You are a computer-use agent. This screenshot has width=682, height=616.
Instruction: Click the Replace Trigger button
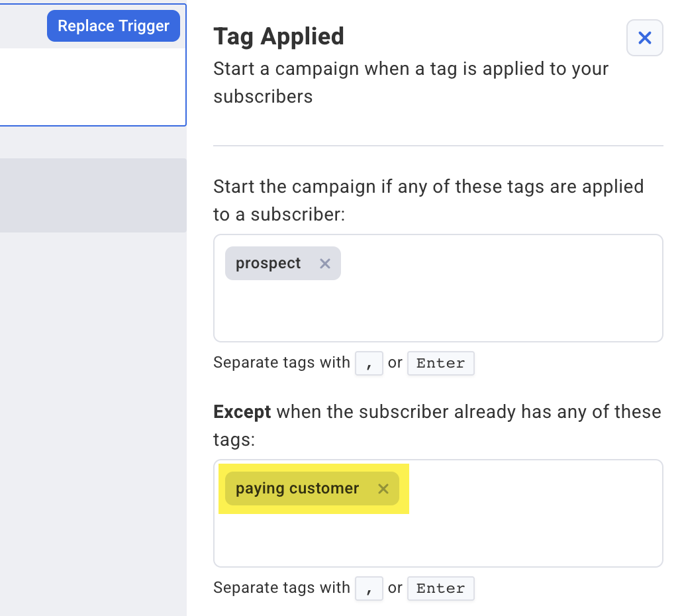tap(113, 26)
